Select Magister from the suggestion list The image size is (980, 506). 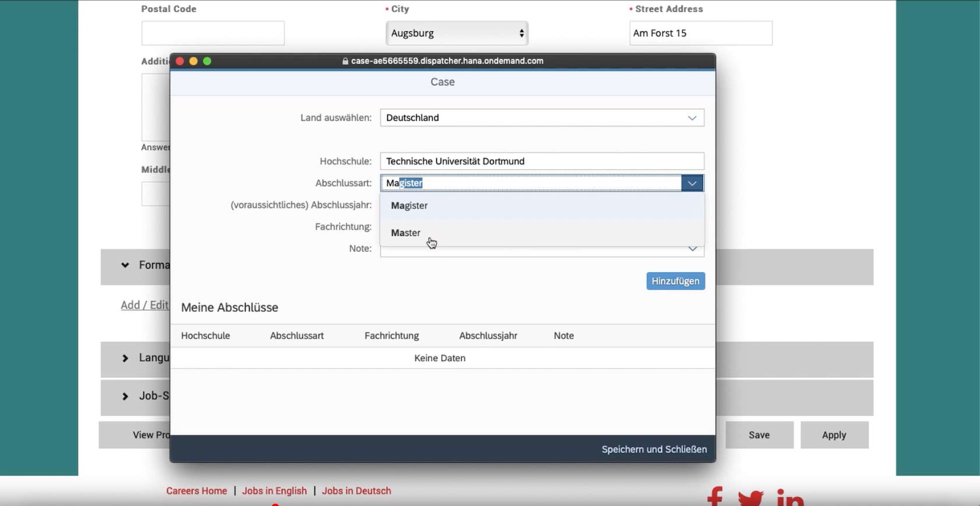point(542,206)
